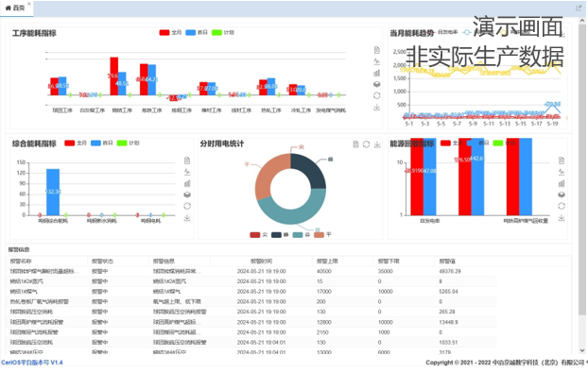588x372 pixels.
Task: Toggle green 计划 legend in 工序能耗指标
Action: pos(223,33)
